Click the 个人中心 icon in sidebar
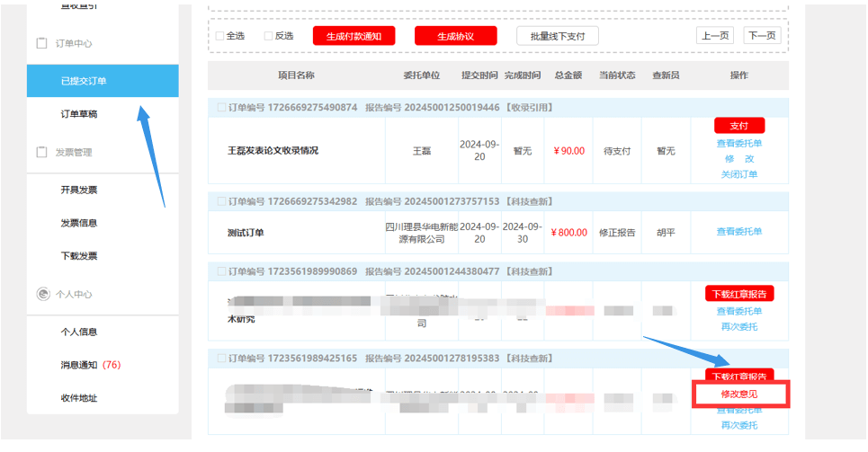The height and width of the screenshot is (452, 868). 41,294
